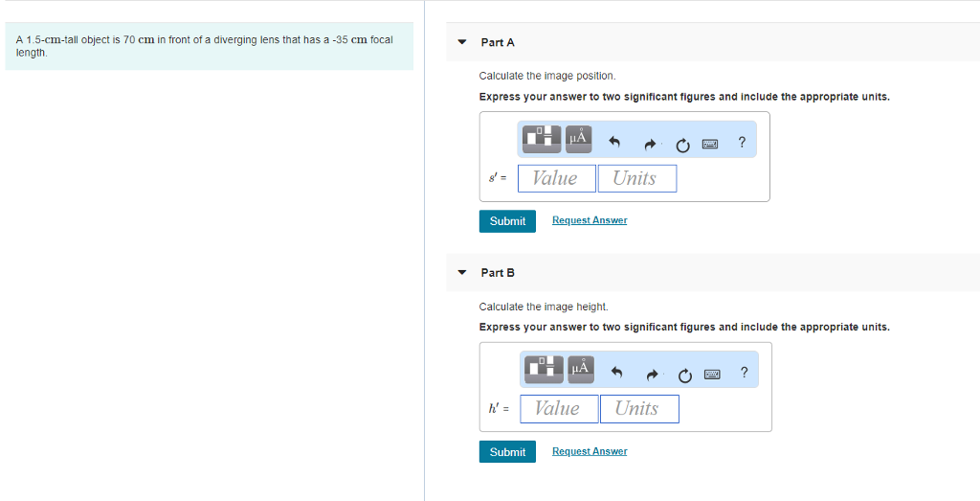980x501 pixels.
Task: Collapse the Part A section
Action: (x=462, y=43)
